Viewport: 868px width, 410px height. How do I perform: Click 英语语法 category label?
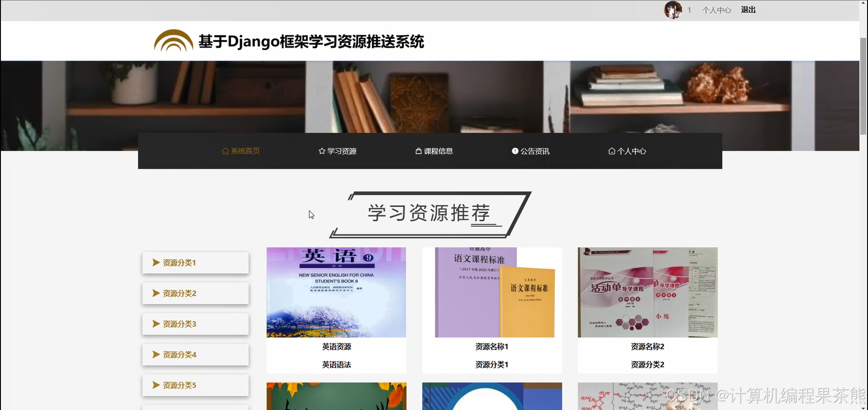coord(337,365)
